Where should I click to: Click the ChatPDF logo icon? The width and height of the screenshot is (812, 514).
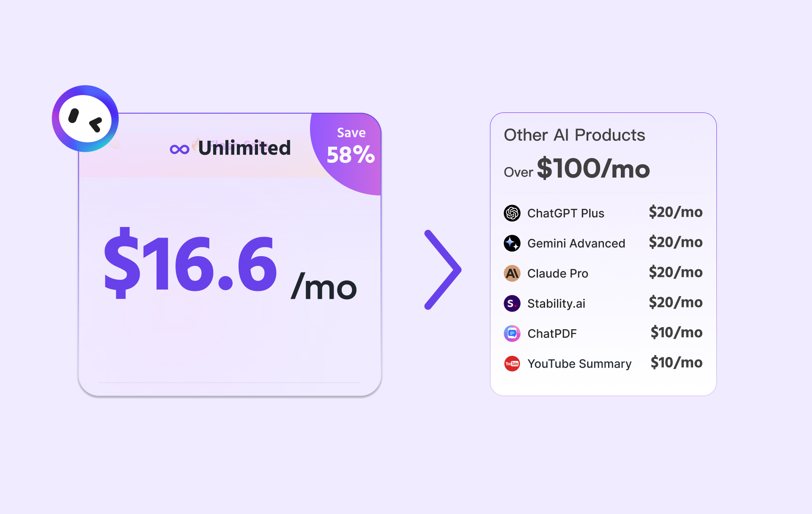coord(512,334)
